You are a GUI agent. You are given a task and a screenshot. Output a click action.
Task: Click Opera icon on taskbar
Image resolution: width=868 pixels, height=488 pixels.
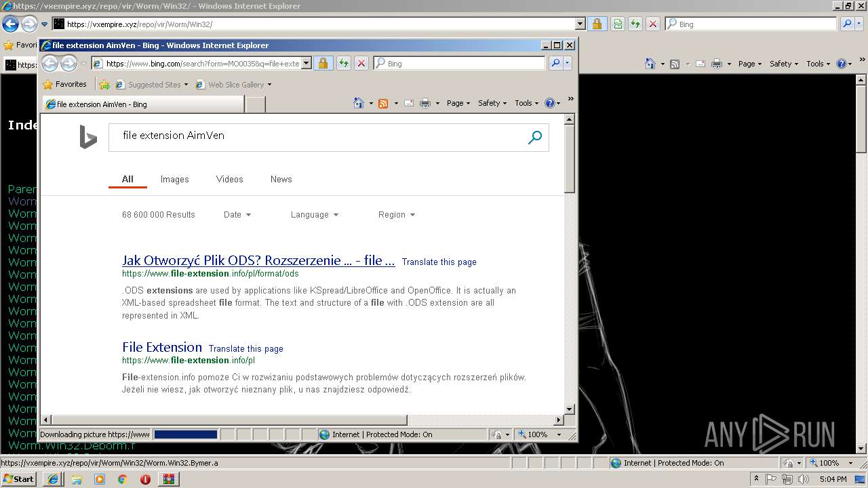click(x=145, y=479)
